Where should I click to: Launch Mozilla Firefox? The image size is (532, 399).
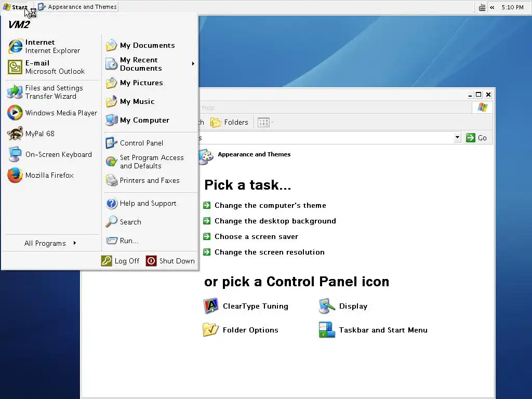(x=52, y=176)
